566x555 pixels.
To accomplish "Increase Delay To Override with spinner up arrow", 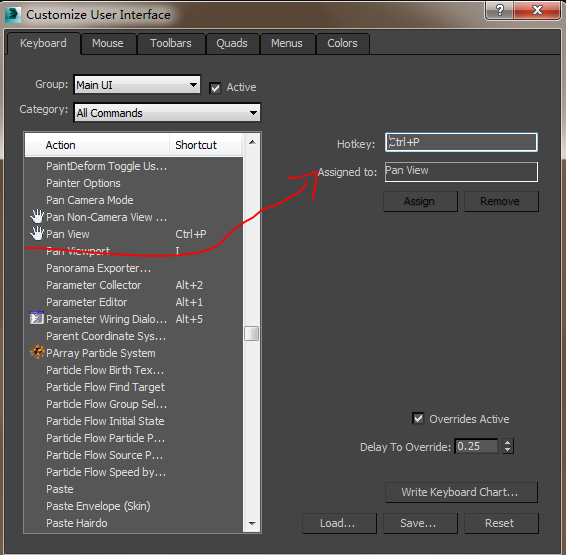I will tap(508, 443).
